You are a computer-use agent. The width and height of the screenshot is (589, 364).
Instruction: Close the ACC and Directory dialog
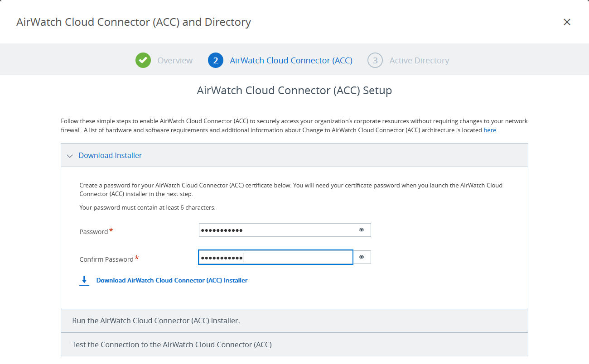pyautogui.click(x=567, y=22)
